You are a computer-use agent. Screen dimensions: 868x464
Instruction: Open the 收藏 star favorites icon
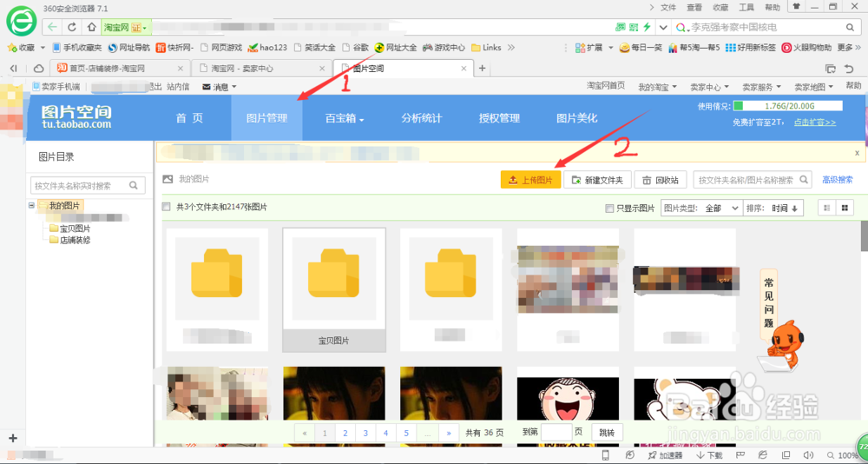click(x=11, y=48)
